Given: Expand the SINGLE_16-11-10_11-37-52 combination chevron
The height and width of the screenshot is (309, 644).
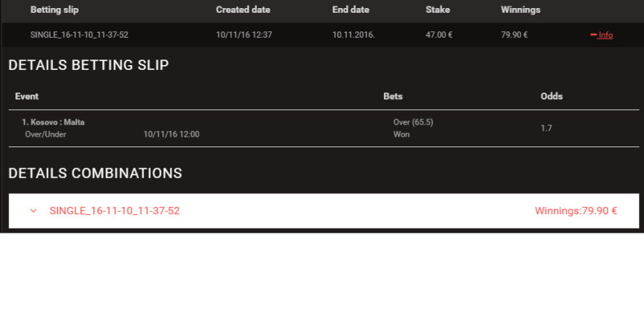Looking at the screenshot, I should (33, 211).
